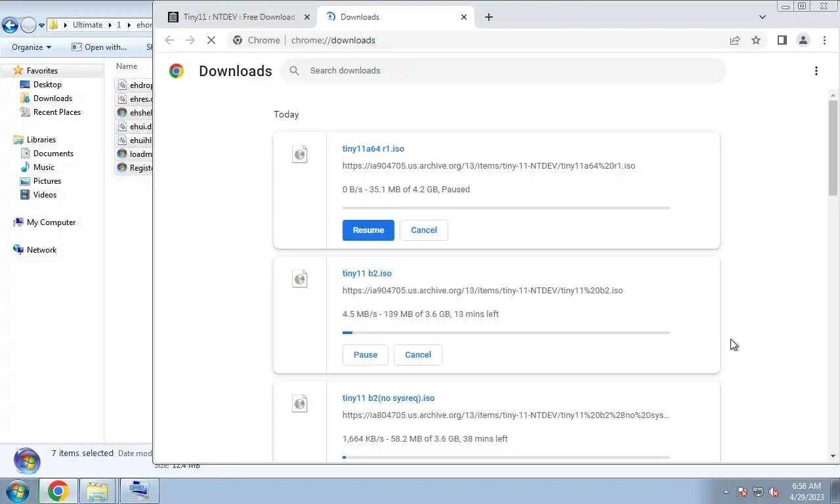Open the Organize dropdown in Explorer

pos(31,47)
